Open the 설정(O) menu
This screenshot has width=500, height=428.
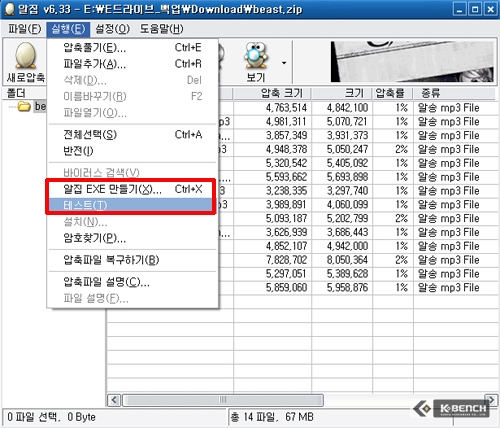point(112,29)
